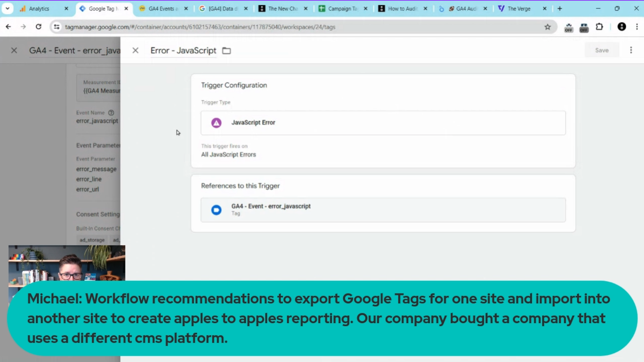Open the tab search dropdown arrow

point(7,8)
